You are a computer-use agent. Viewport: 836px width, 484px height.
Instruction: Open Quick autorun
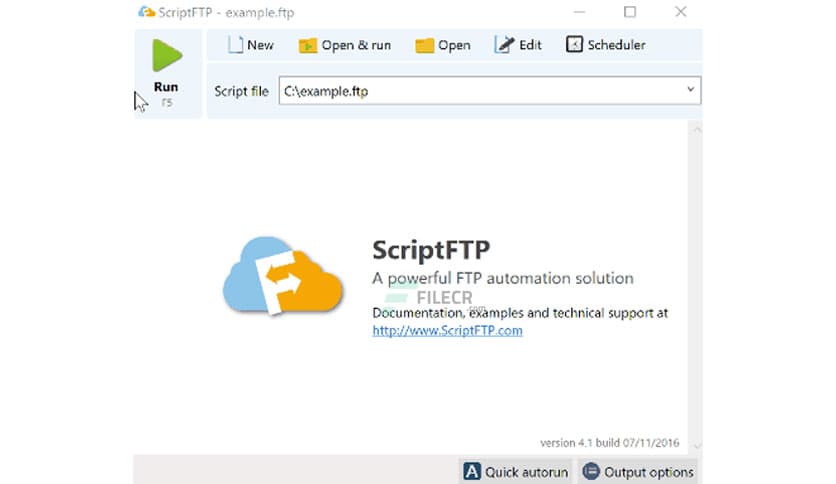pyautogui.click(x=516, y=472)
